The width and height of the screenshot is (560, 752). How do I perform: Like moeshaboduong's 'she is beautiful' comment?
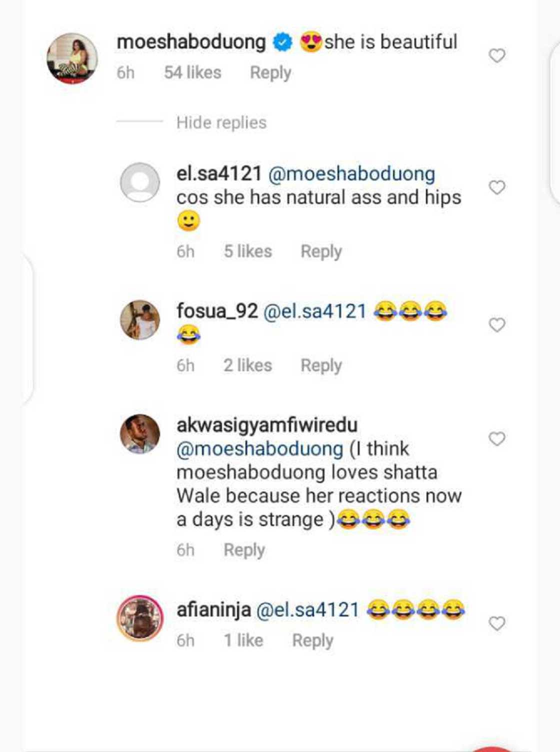(497, 56)
